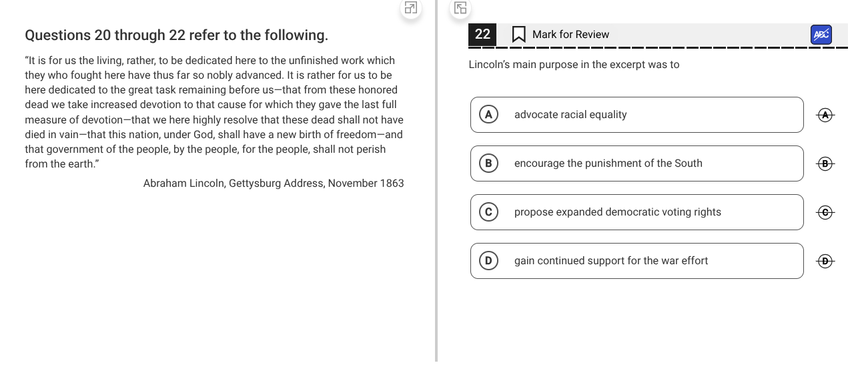Choose 'encourage the punishment of the South'

click(636, 163)
